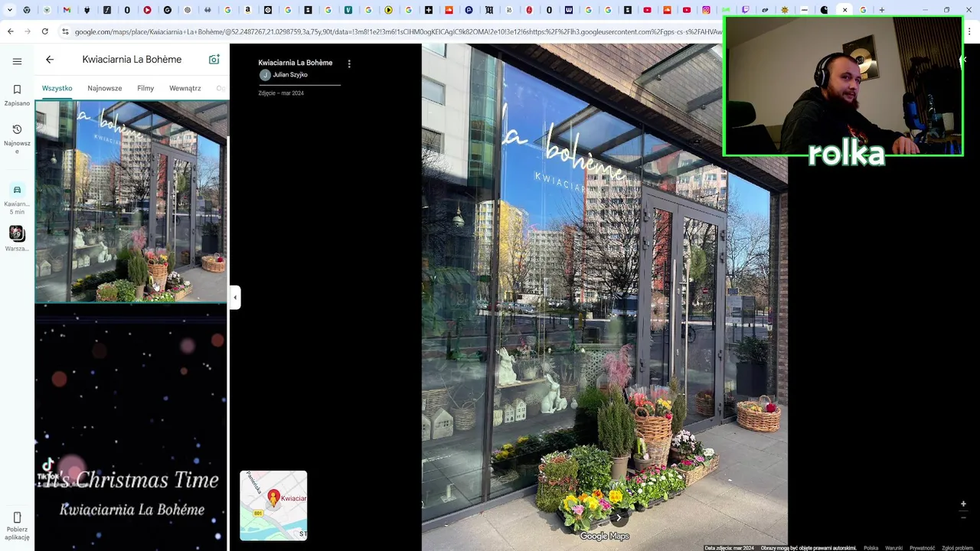Focus the browser address bar URL
The image size is (980, 551).
(398, 31)
